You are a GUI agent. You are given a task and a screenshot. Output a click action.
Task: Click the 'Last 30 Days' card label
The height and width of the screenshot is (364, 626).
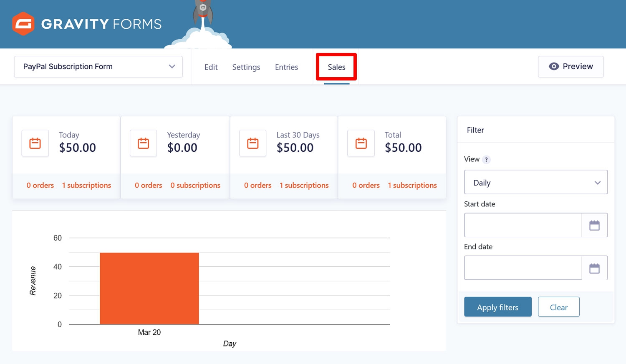[x=298, y=135]
